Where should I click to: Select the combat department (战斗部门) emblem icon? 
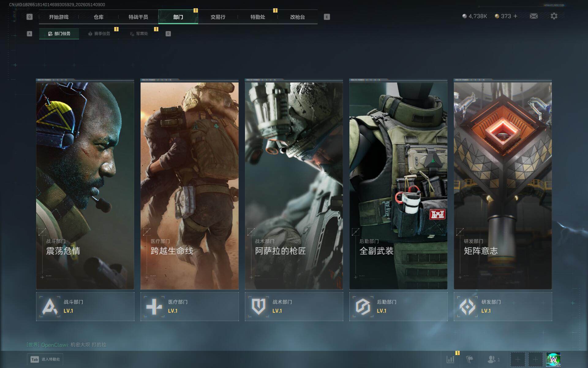[50, 307]
